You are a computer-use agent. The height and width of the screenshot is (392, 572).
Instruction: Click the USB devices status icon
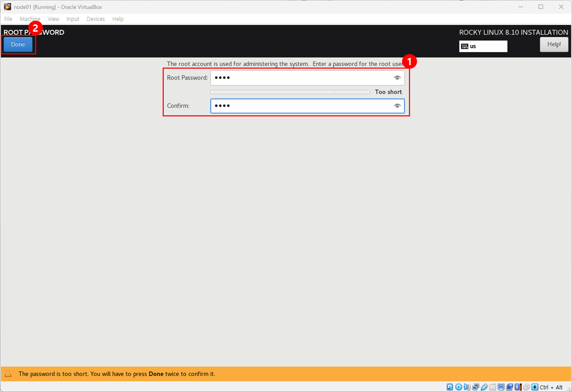tap(484, 387)
